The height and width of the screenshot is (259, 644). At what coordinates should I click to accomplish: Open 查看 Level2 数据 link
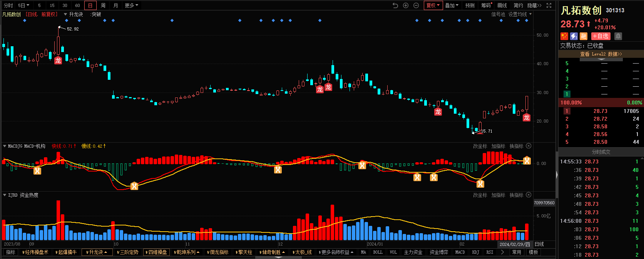pos(601,54)
